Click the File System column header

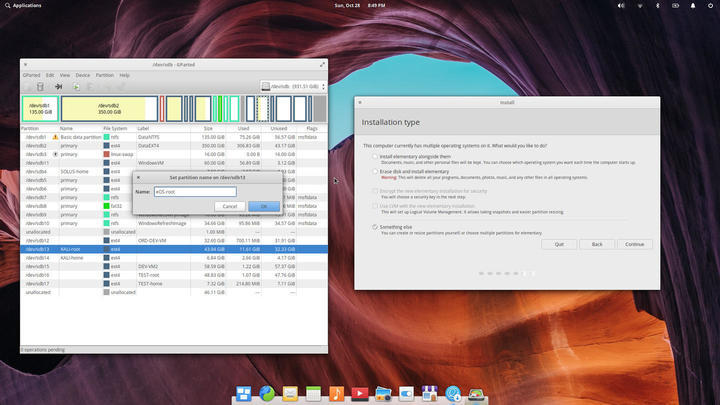(x=119, y=129)
